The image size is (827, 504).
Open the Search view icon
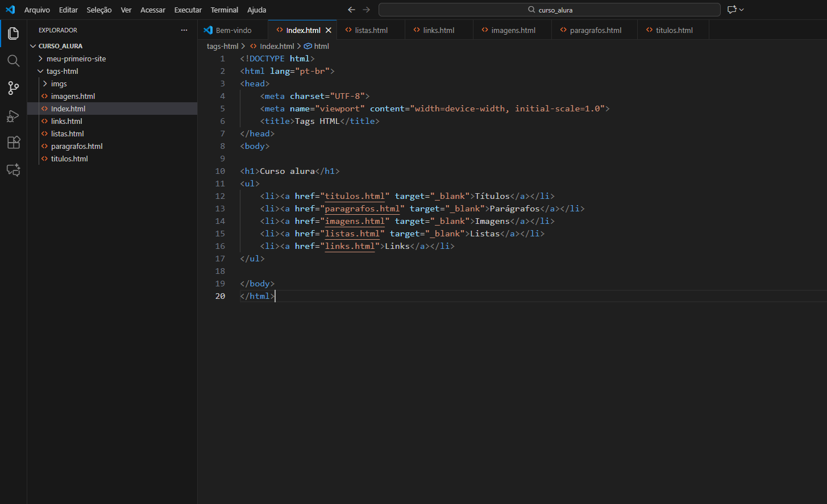(x=13, y=61)
